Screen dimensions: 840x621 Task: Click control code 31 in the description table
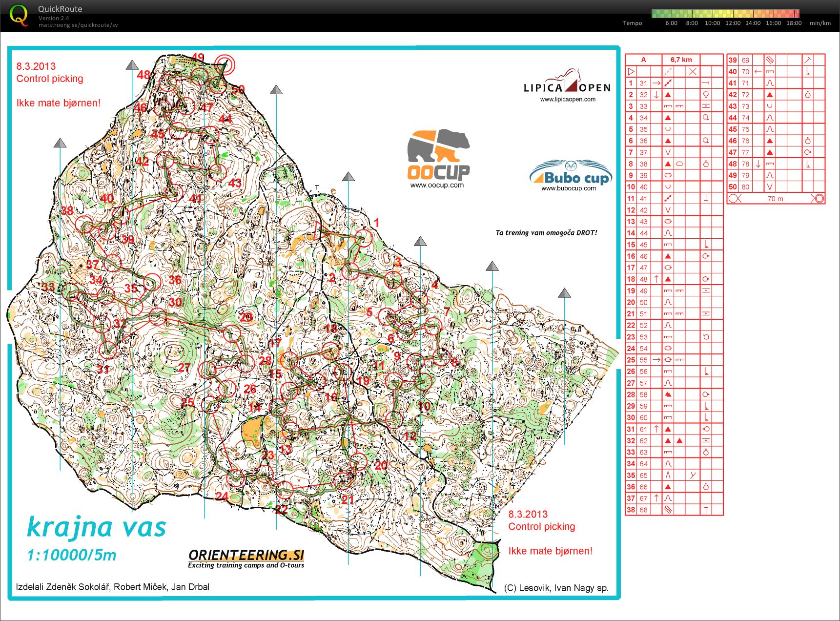(x=643, y=83)
